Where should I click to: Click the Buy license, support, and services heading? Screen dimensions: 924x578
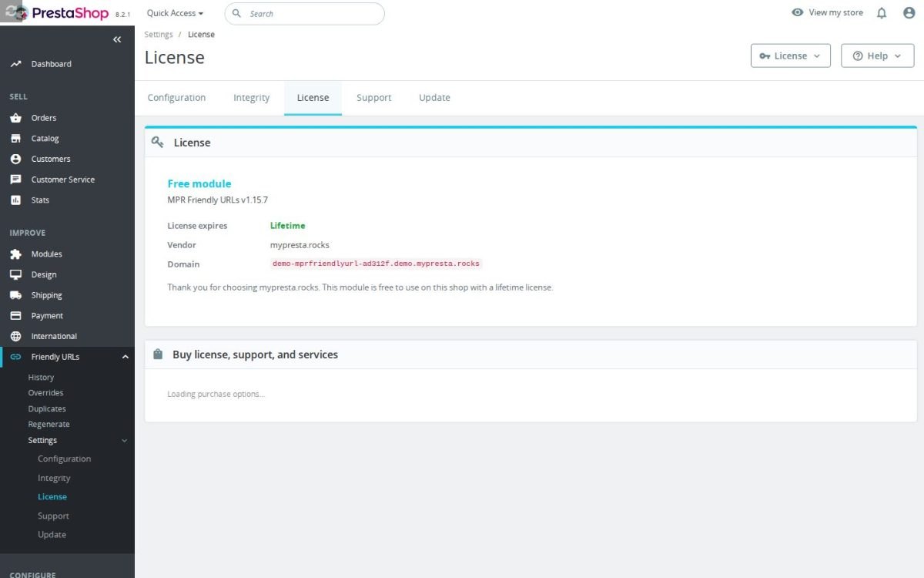(x=255, y=355)
